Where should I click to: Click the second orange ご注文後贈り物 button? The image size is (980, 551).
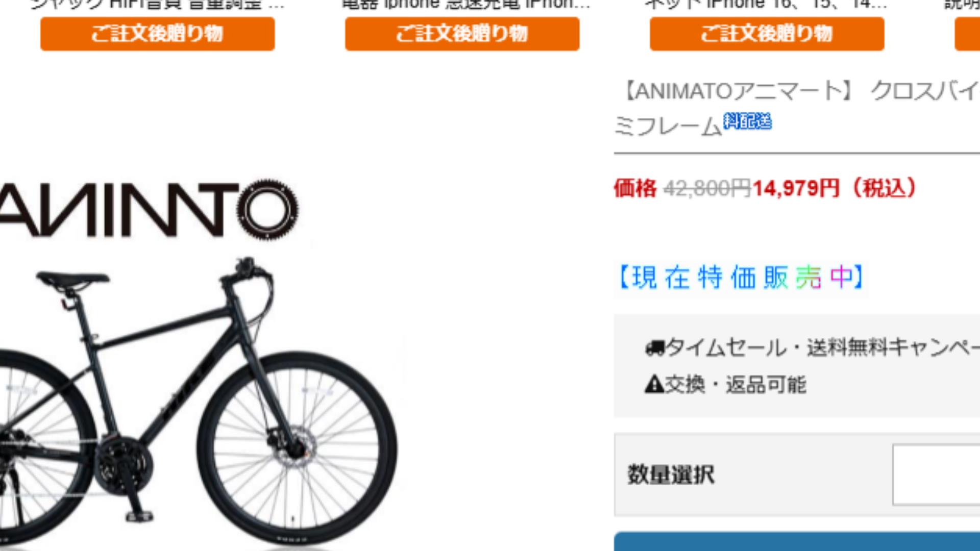coord(462,34)
